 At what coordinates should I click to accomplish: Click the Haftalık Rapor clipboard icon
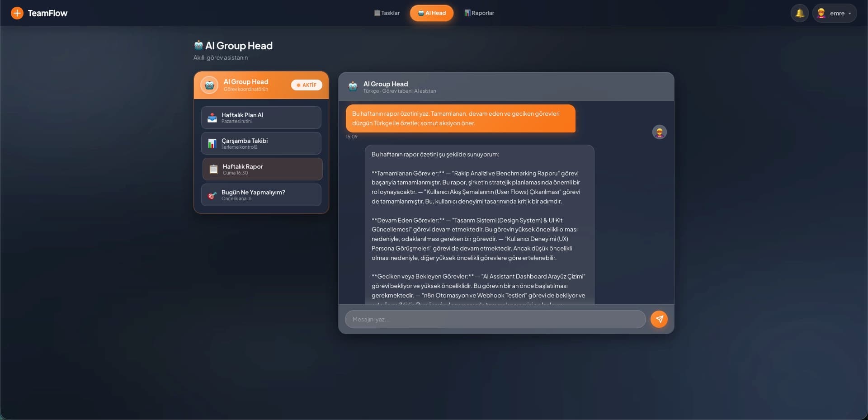click(x=213, y=170)
